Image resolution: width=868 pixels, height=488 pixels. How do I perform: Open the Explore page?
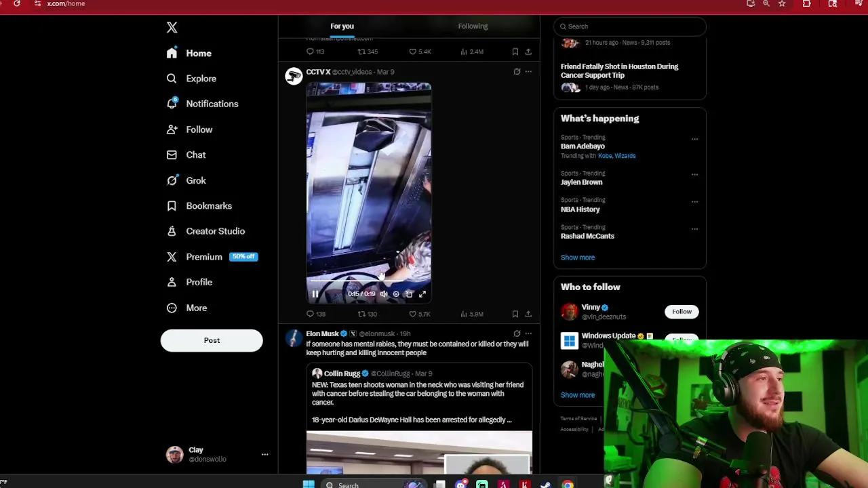pos(192,79)
